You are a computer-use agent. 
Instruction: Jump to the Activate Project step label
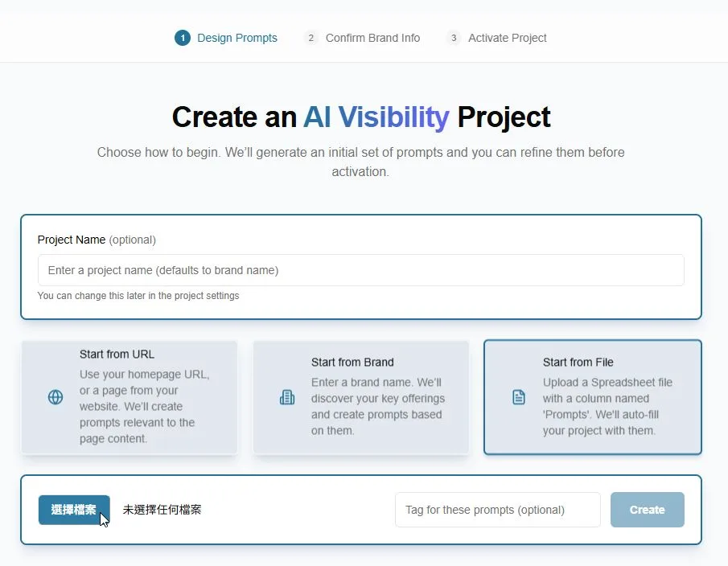507,38
